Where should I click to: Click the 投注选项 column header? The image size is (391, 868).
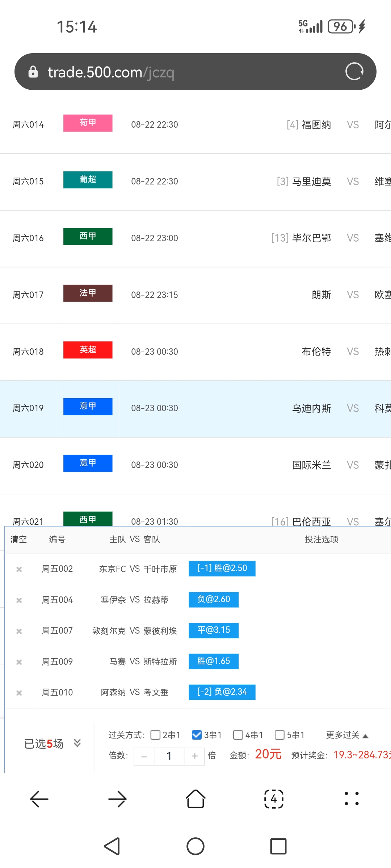click(x=321, y=539)
